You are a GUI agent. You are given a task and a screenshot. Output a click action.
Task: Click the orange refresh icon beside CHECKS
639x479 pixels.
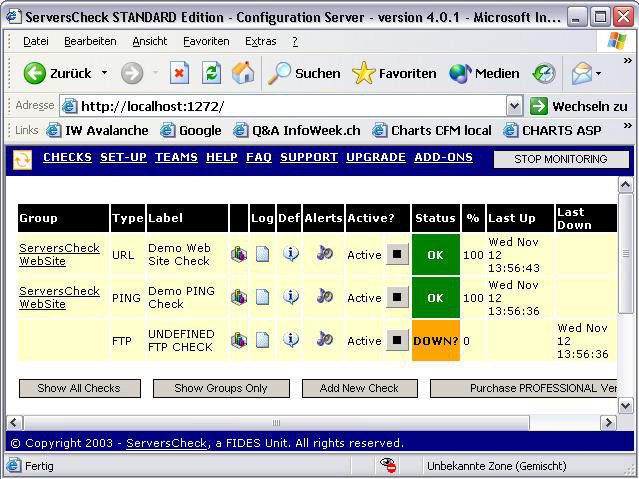click(22, 160)
